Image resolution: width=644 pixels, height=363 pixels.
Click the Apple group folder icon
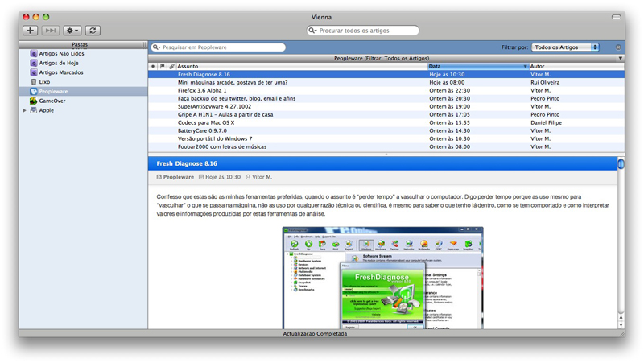click(x=34, y=110)
